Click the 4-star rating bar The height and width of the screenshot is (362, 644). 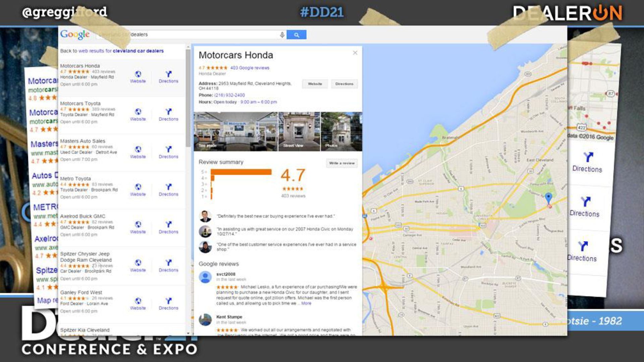click(212, 178)
